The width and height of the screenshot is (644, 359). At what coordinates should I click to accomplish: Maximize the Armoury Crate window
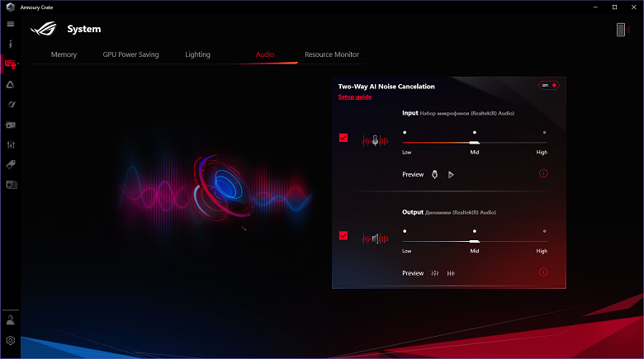coord(614,7)
